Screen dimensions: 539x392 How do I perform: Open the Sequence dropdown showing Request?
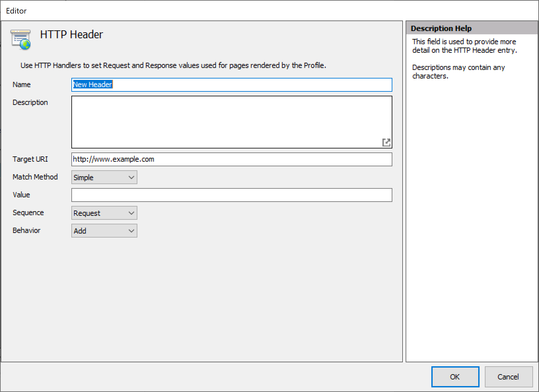(x=104, y=213)
